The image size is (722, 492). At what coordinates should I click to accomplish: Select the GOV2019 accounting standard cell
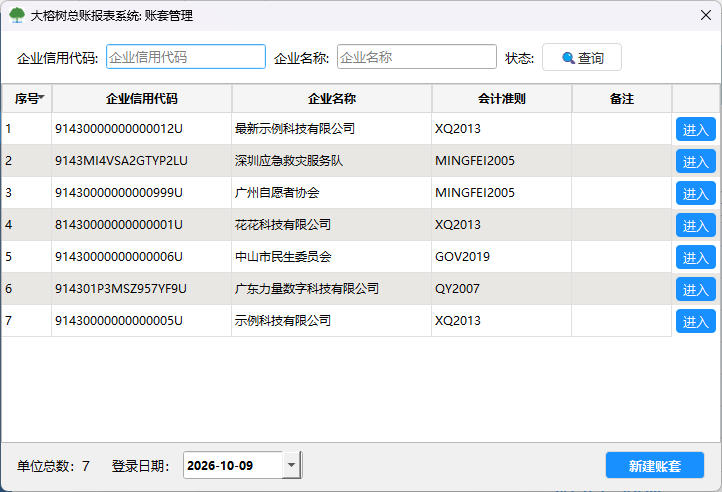click(x=501, y=257)
